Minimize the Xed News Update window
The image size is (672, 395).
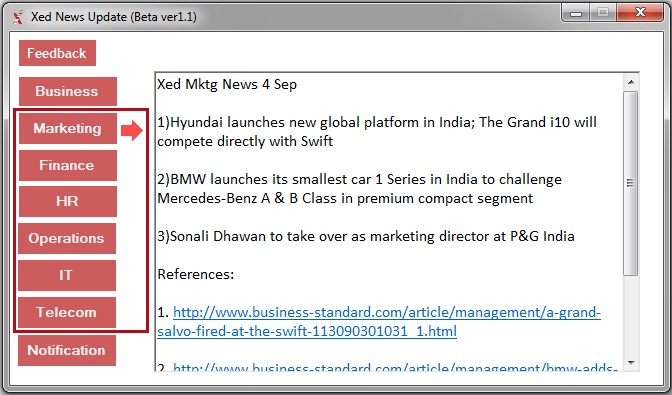[576, 13]
